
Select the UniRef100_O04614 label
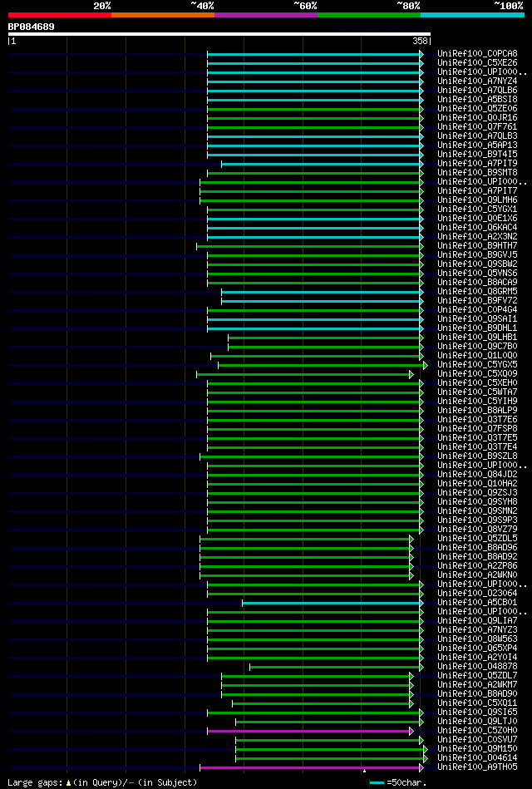pyautogui.click(x=477, y=758)
